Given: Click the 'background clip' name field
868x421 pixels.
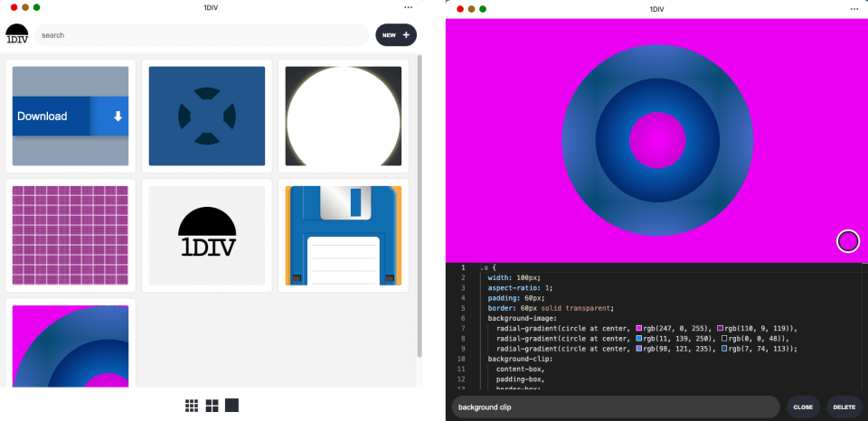Looking at the screenshot, I should (615, 407).
